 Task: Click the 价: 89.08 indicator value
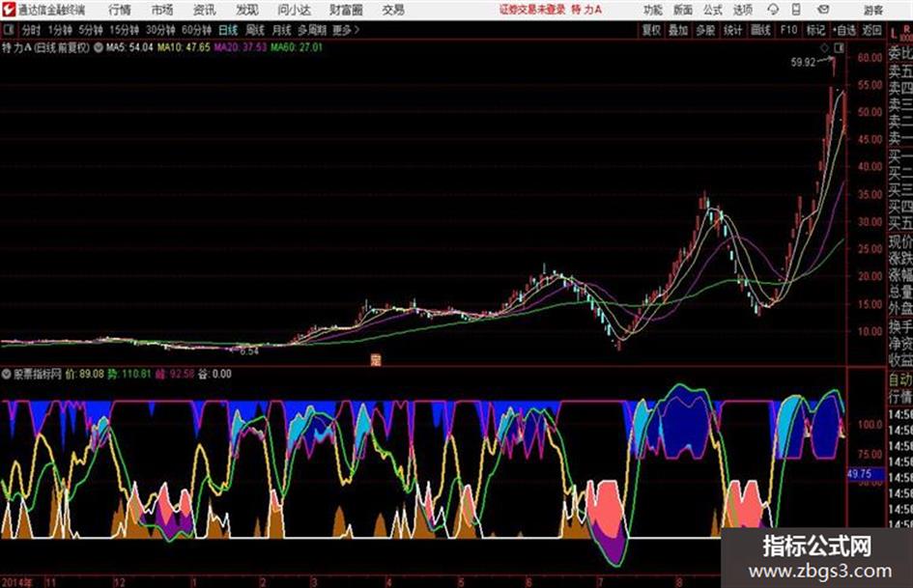tap(84, 374)
